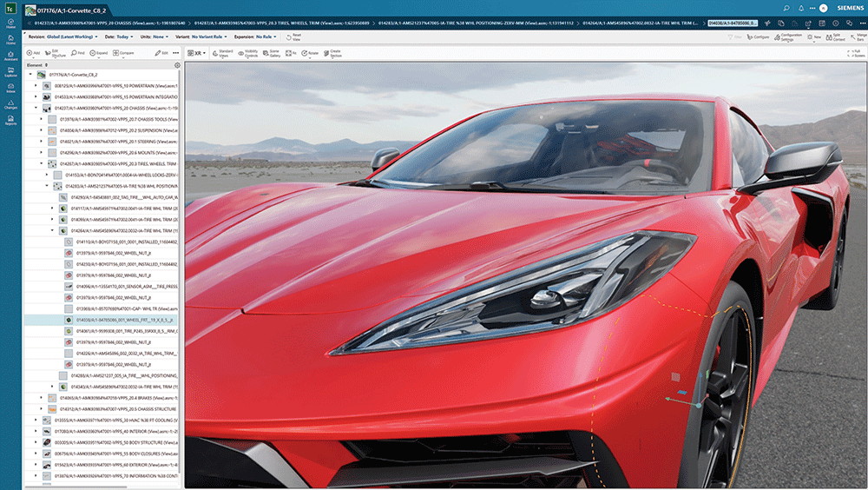Click the Find tool in structure toolbar
Screen dimensions: 868x490
pyautogui.click(x=77, y=53)
